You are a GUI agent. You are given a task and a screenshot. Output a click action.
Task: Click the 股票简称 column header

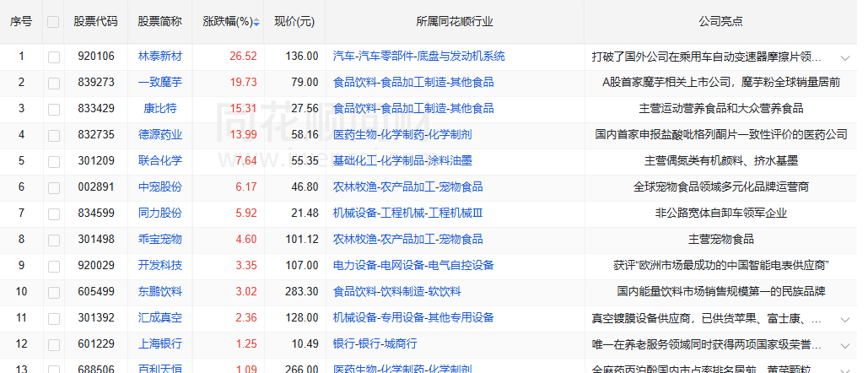tap(160, 22)
